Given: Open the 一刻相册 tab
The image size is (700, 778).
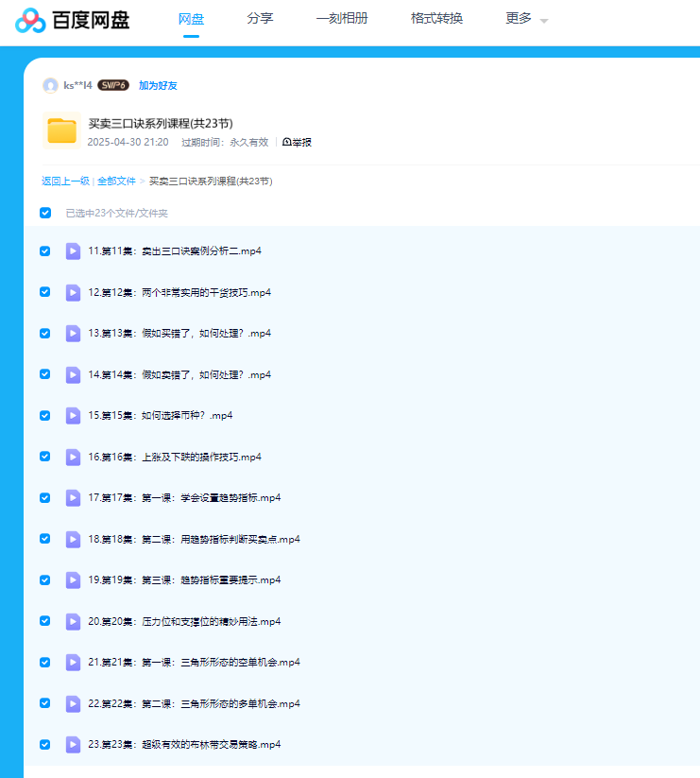Looking at the screenshot, I should click(342, 19).
